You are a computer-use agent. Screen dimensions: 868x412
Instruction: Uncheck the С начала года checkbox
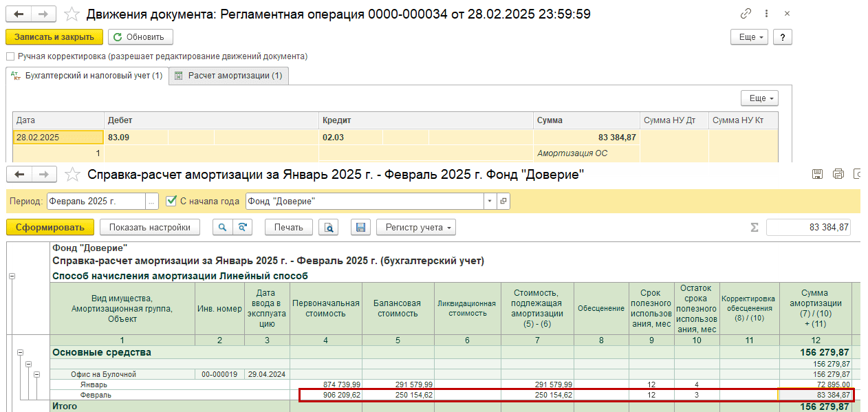pyautogui.click(x=171, y=201)
